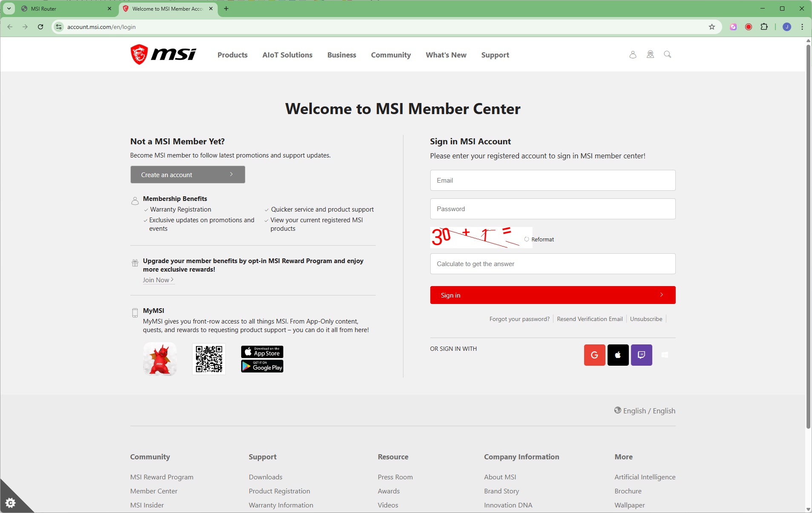Go back to previous page
The height and width of the screenshot is (513, 812).
tap(10, 27)
